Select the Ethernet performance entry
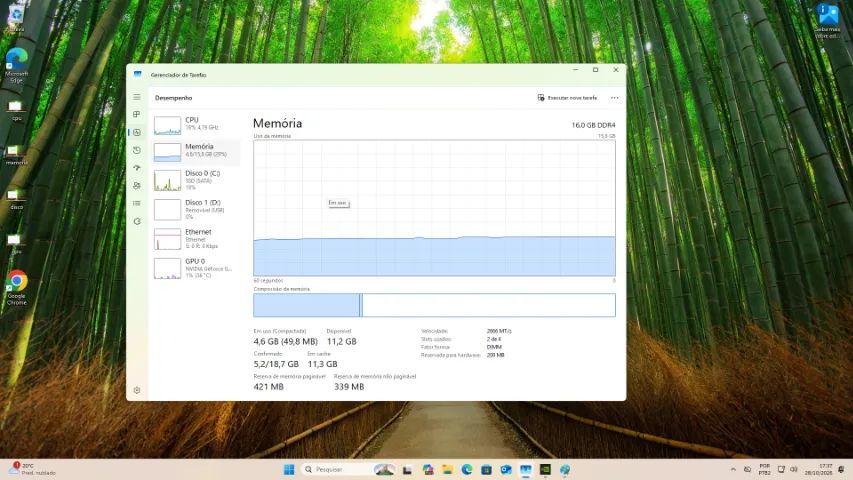 (196, 239)
